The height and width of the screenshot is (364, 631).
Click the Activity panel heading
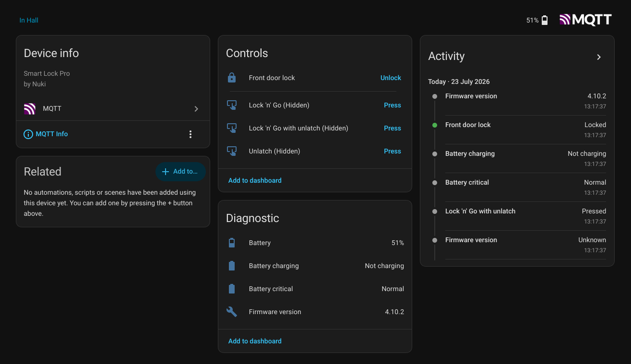click(446, 56)
